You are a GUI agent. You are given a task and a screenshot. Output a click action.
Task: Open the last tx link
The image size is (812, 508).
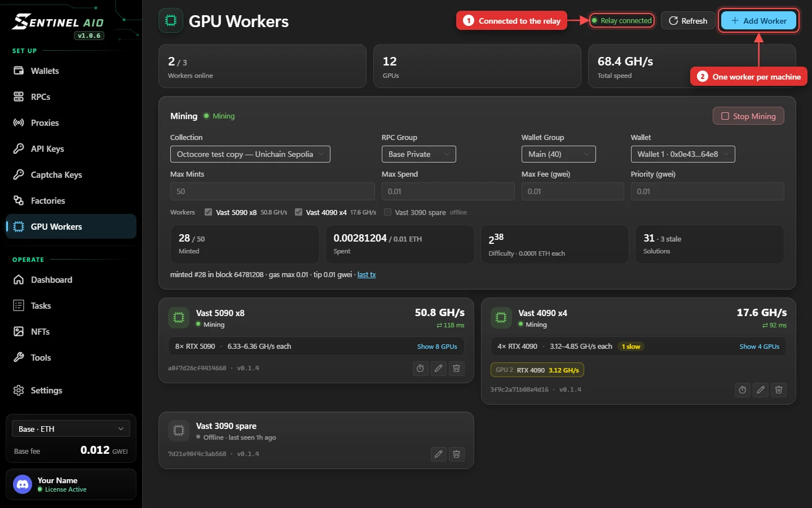pos(367,275)
